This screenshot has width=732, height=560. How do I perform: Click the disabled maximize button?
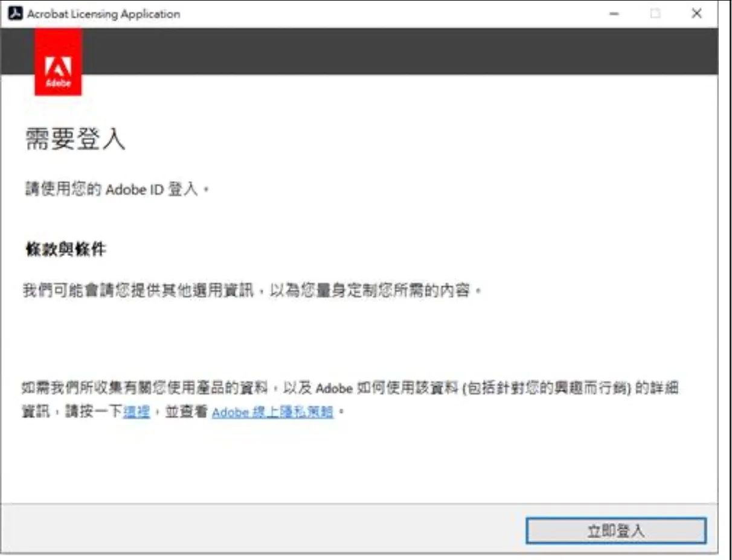pyautogui.click(x=655, y=13)
